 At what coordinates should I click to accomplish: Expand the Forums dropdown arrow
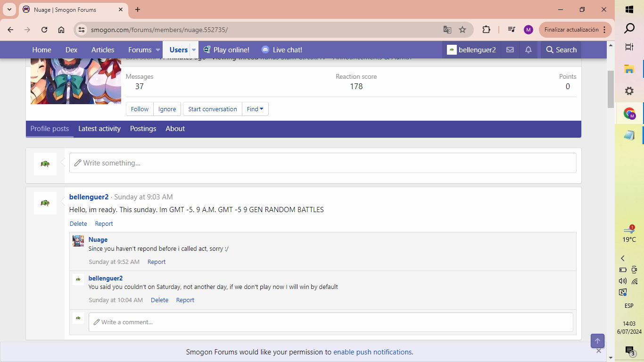click(157, 50)
